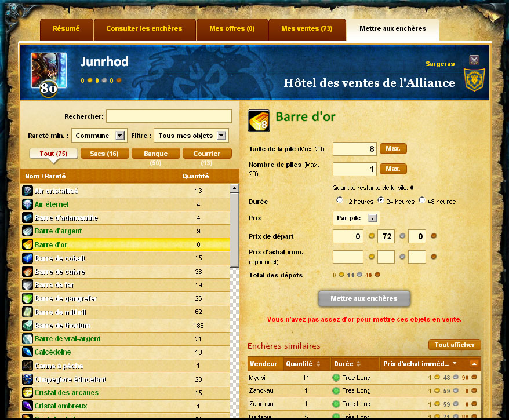Screen dimensions: 509x420
Task: Click the crossed swords icon near Sargeras
Action: click(x=474, y=60)
